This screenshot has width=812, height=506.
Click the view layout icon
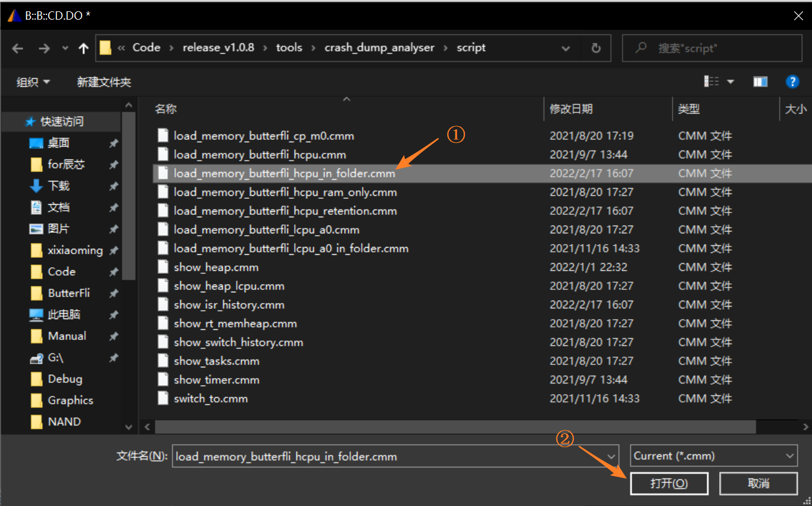click(x=711, y=82)
